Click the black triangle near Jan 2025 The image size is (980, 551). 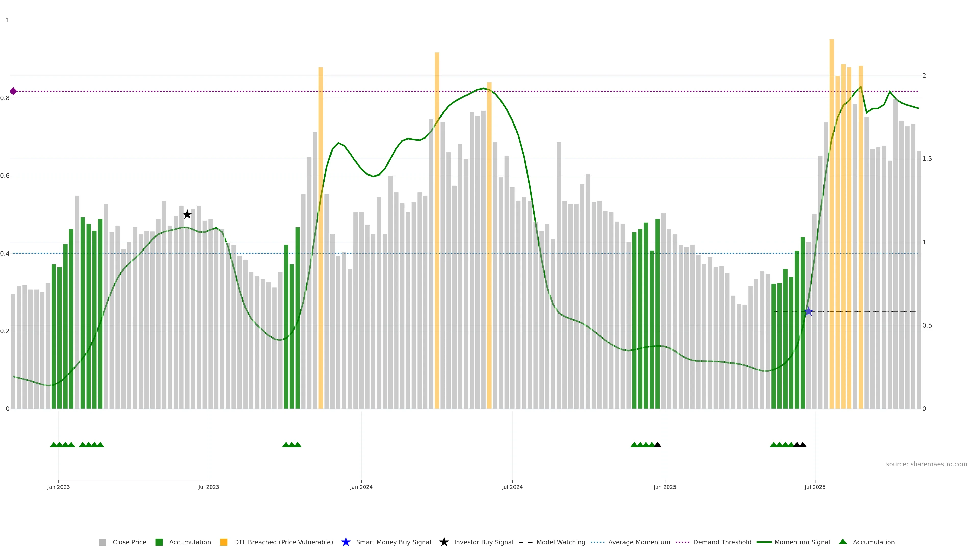(657, 445)
